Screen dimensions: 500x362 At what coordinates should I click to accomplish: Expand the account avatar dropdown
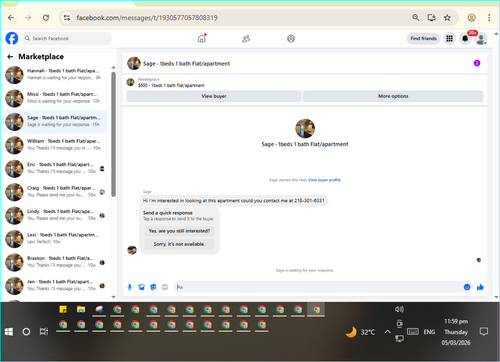click(x=481, y=39)
